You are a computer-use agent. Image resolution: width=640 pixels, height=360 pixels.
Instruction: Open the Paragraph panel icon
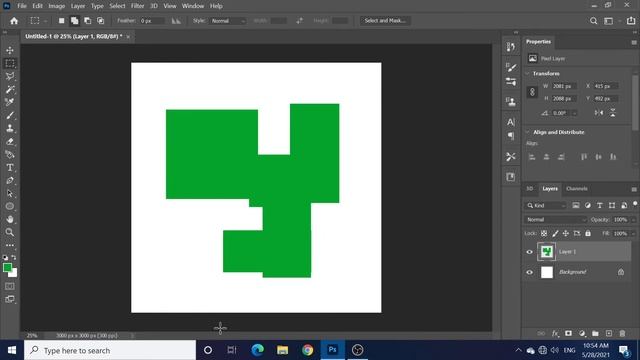click(511, 136)
